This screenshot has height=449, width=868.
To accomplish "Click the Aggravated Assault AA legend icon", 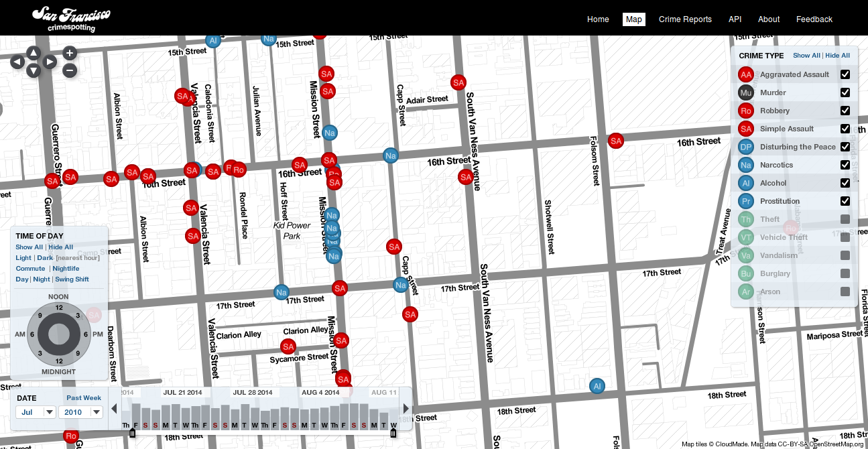I will tap(746, 74).
